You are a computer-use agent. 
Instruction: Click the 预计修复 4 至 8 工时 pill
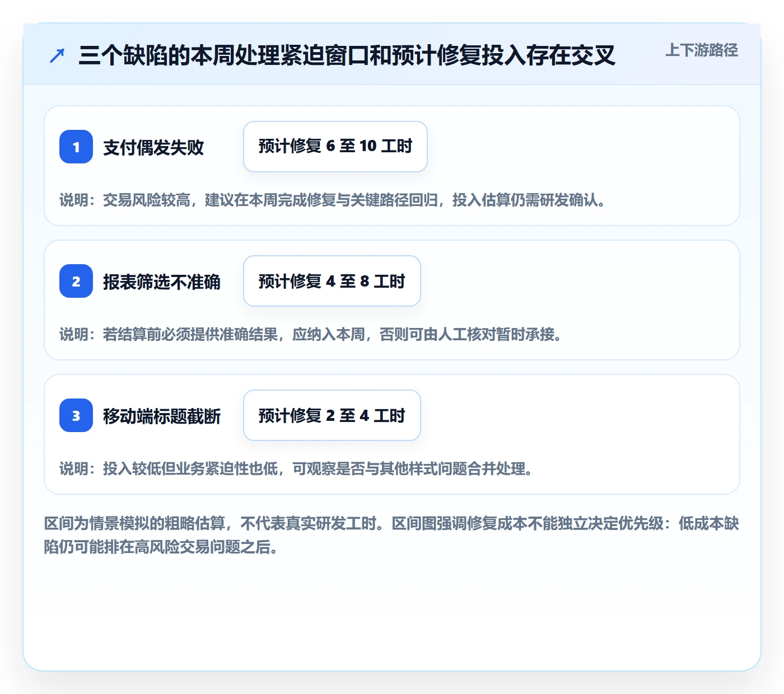tap(332, 281)
